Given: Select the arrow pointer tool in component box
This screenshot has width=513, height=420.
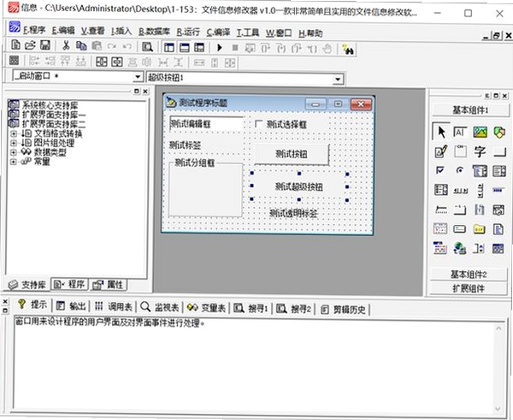Looking at the screenshot, I should coord(441,133).
